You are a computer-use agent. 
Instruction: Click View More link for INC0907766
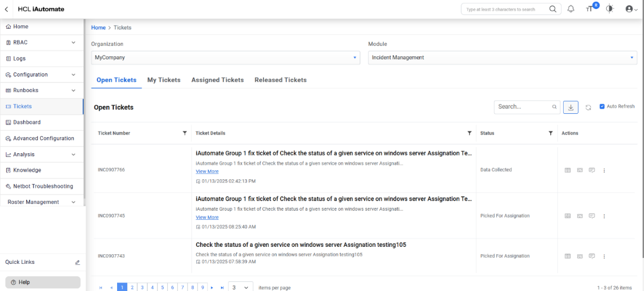pyautogui.click(x=207, y=172)
